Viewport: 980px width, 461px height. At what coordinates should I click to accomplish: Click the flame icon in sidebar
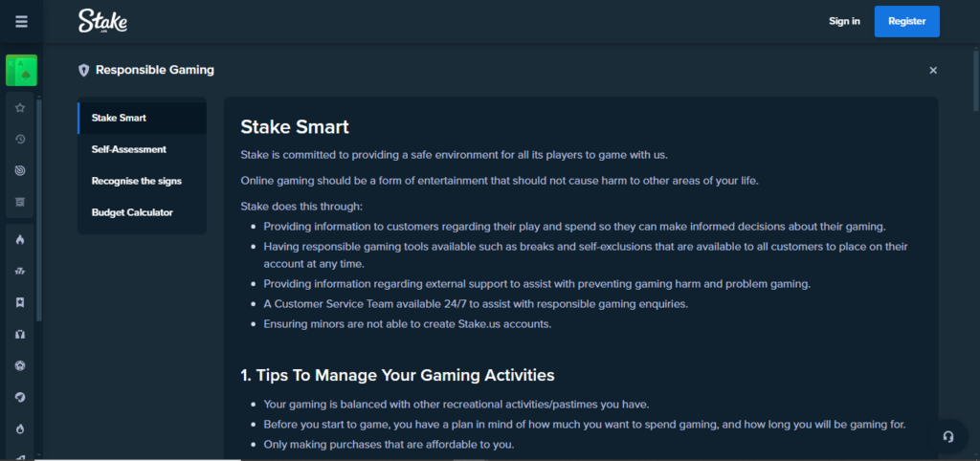coord(20,240)
